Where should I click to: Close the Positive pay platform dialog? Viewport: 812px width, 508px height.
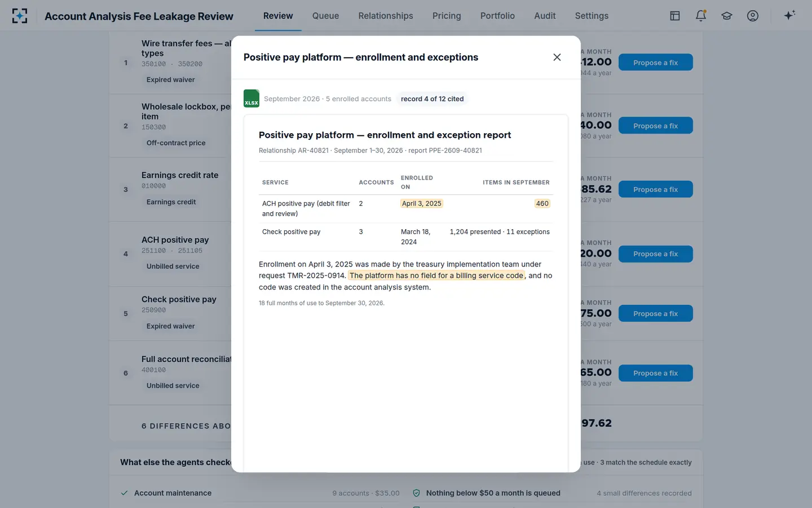(x=557, y=57)
